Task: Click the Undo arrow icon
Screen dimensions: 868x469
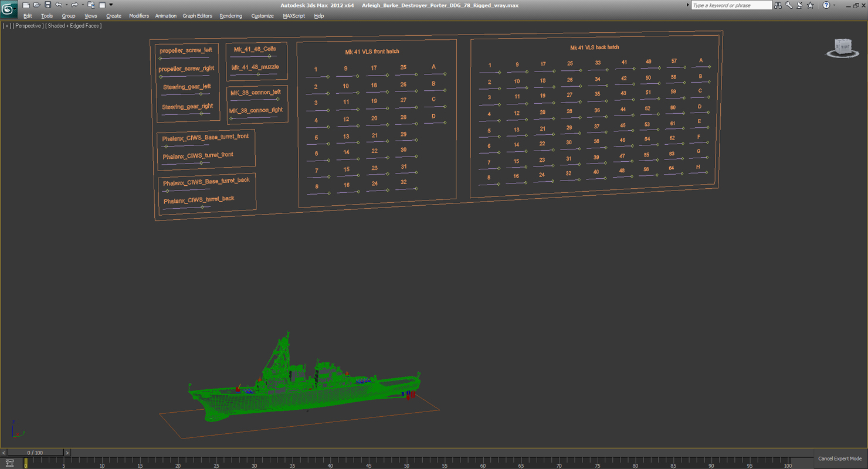Action: point(58,5)
